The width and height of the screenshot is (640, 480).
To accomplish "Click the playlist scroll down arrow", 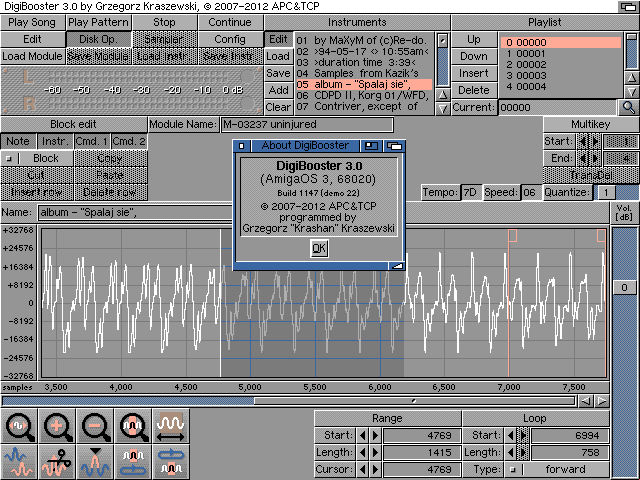I will point(632,91).
